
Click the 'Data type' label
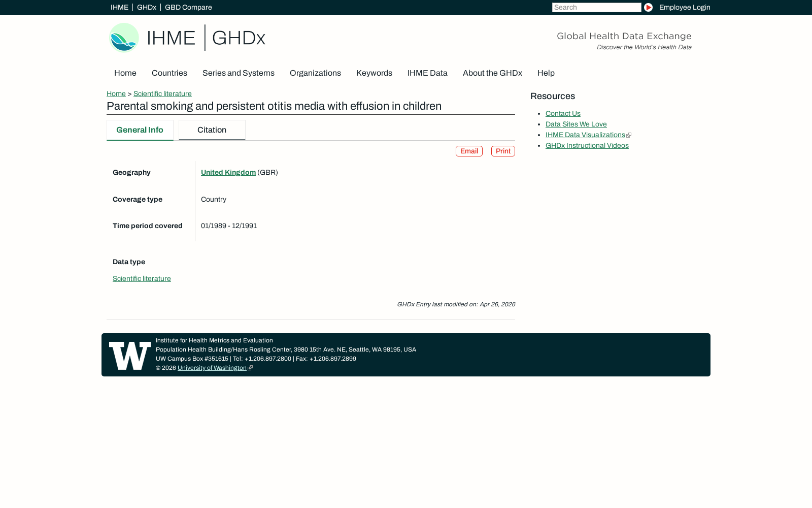[x=129, y=262]
